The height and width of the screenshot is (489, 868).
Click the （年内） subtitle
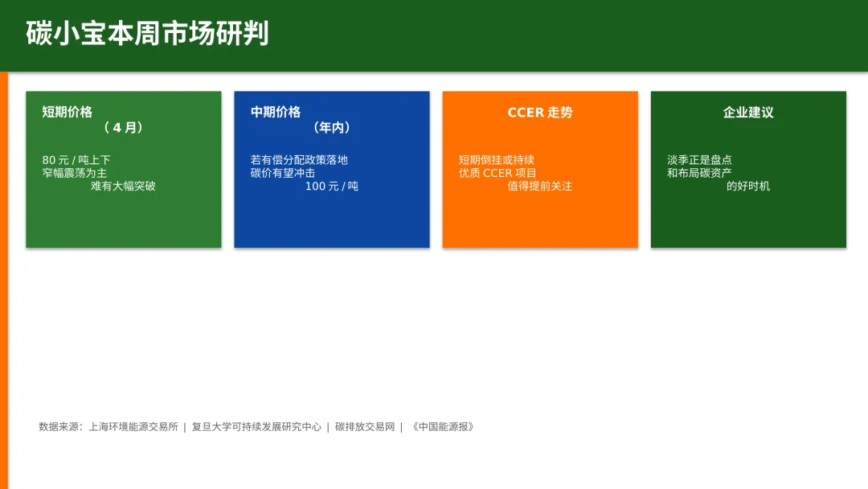[x=332, y=128]
